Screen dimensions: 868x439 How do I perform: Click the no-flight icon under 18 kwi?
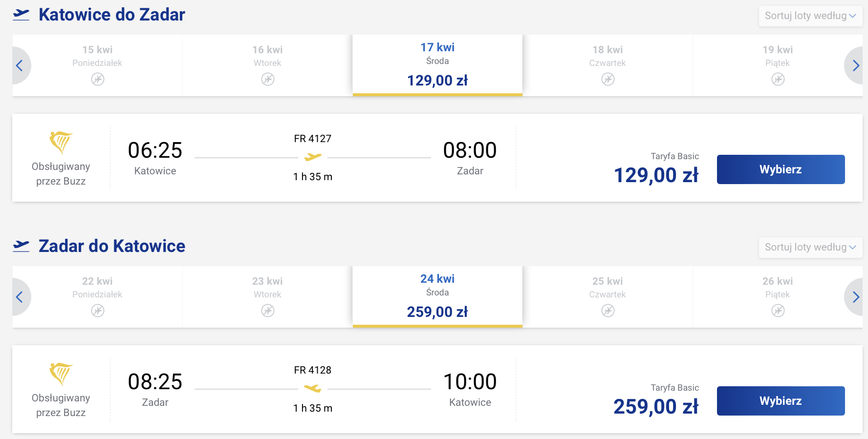[x=608, y=79]
